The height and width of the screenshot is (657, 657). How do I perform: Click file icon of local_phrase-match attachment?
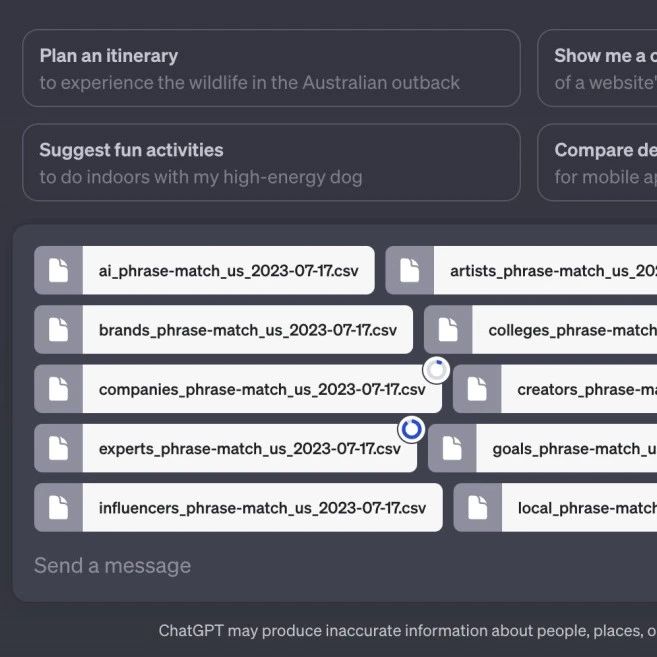pos(478,507)
